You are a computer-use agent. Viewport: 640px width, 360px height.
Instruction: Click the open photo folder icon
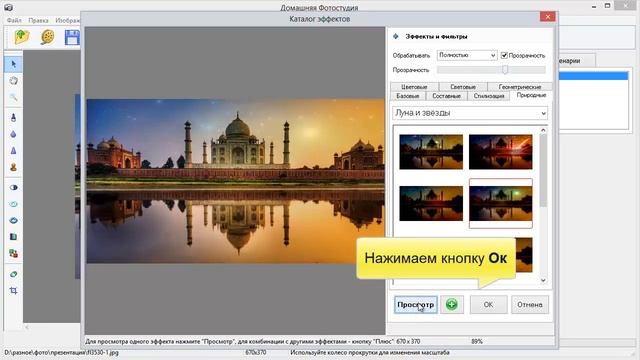pyautogui.click(x=22, y=37)
